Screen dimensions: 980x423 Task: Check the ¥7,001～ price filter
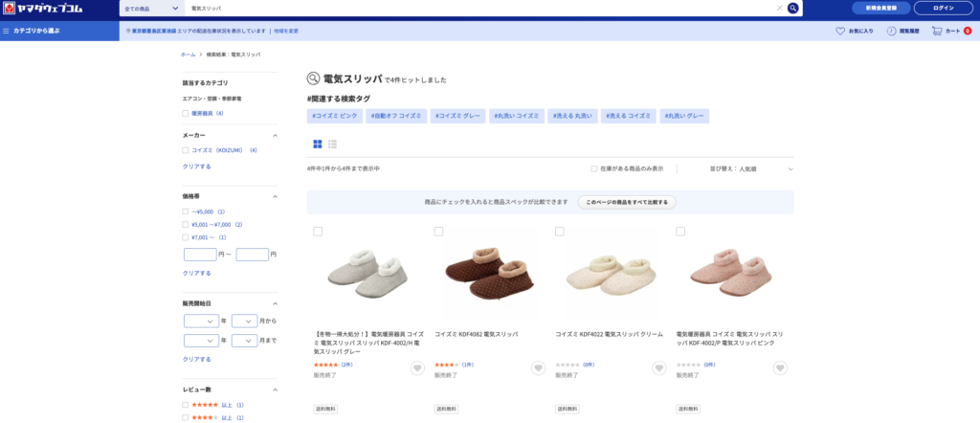(x=185, y=237)
